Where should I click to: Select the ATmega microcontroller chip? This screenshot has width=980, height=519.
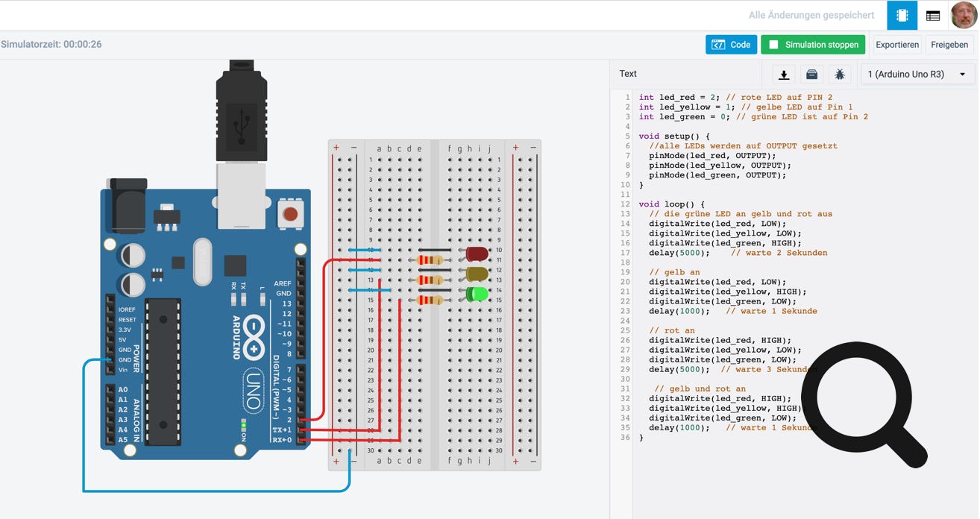click(163, 371)
